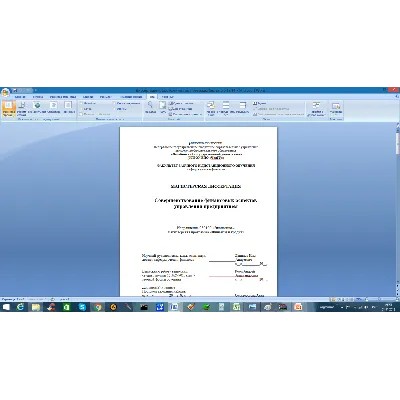This screenshot has height=400, width=400.
Task: Open the Home ribbon tab
Action: coord(20,97)
